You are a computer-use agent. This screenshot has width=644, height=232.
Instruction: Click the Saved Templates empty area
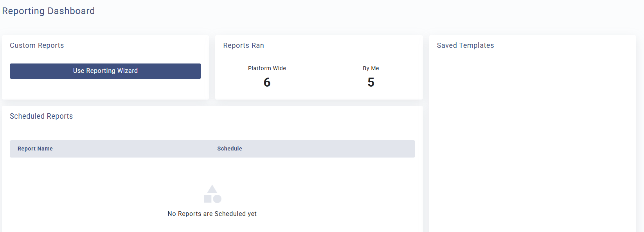(x=532, y=137)
